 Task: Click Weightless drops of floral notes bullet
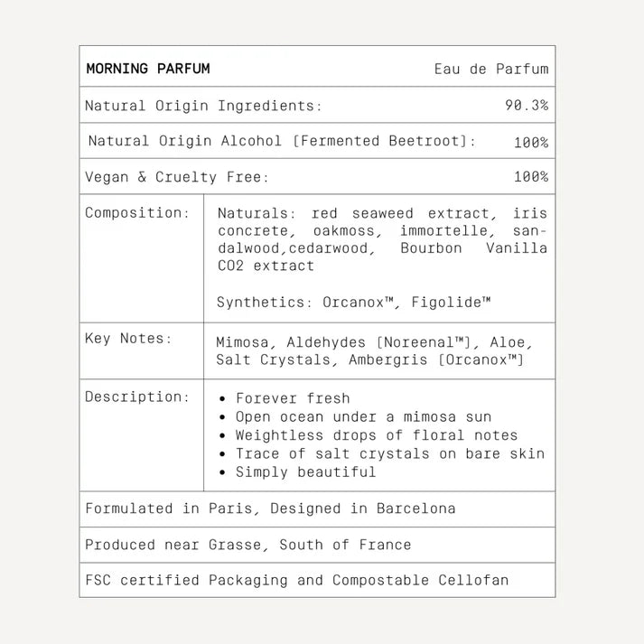point(377,434)
